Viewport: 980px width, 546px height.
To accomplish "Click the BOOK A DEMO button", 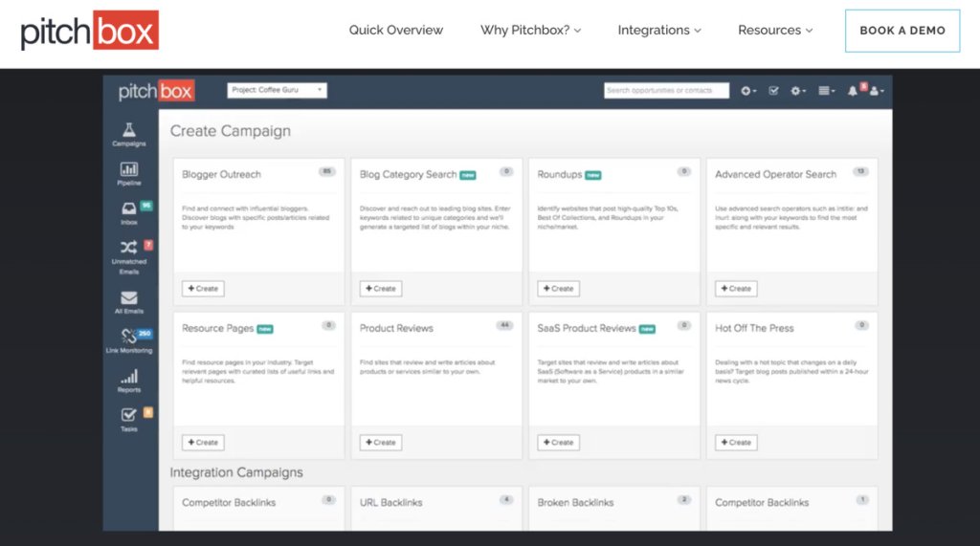I will 902,31.
